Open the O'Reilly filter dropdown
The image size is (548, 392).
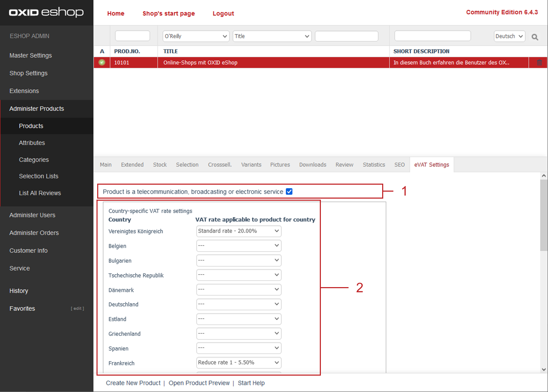coord(196,36)
